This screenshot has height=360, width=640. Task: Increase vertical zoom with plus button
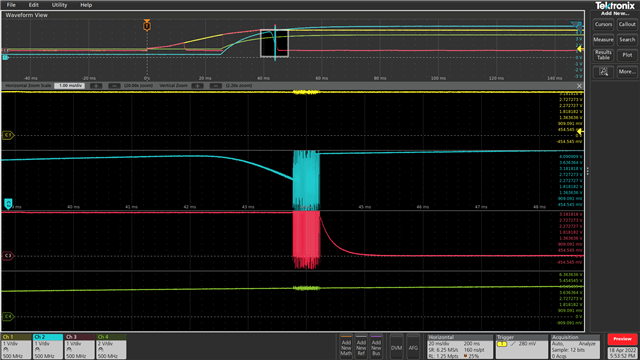click(197, 86)
